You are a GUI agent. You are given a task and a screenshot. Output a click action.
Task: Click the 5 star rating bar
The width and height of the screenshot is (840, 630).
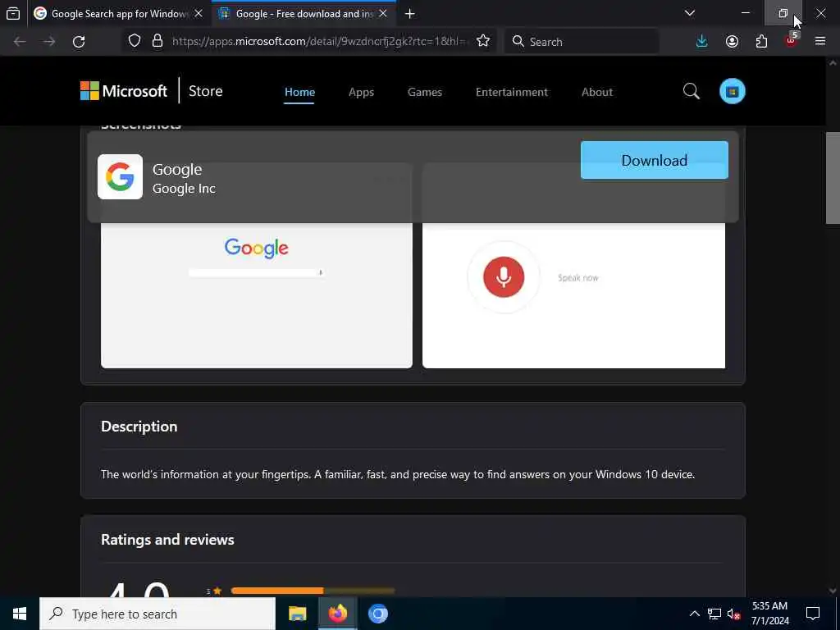313,591
